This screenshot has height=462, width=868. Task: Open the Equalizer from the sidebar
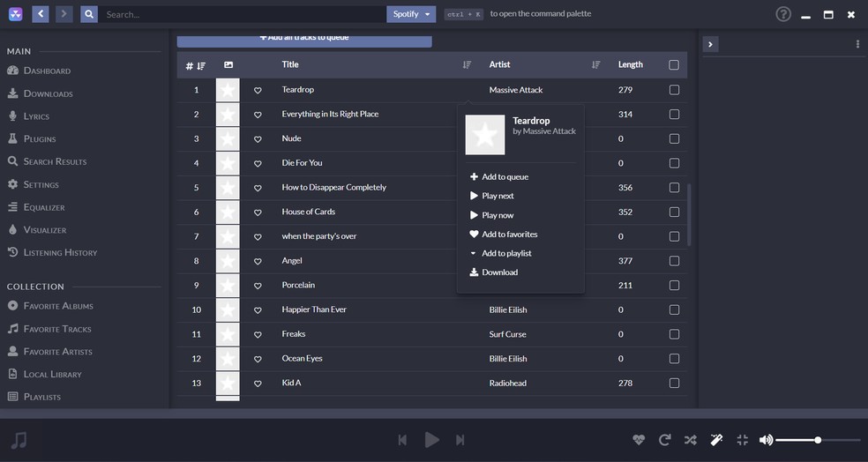[x=44, y=207]
